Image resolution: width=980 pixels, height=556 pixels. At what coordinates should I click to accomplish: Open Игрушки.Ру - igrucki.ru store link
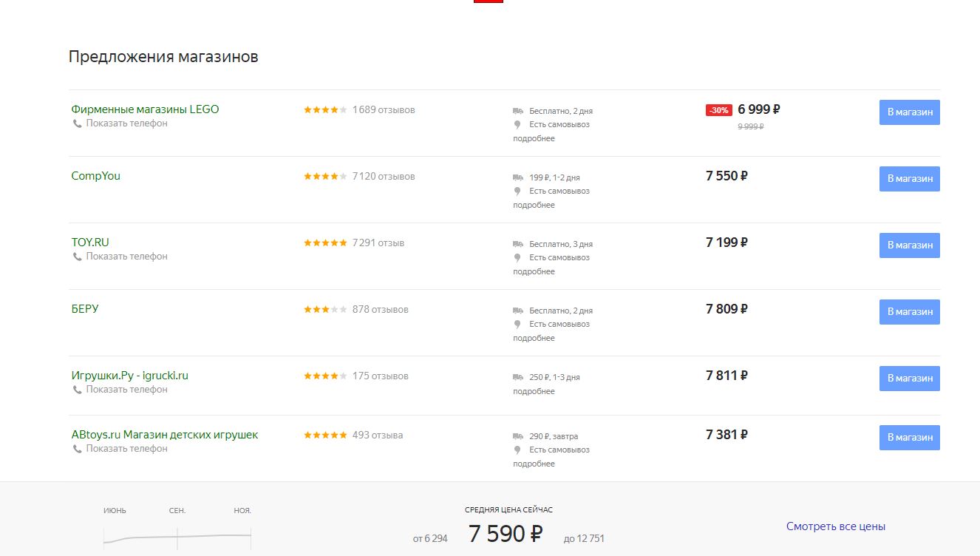[x=130, y=376]
